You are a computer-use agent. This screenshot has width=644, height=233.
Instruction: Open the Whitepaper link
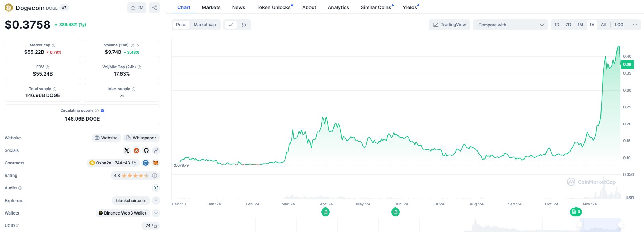141,138
